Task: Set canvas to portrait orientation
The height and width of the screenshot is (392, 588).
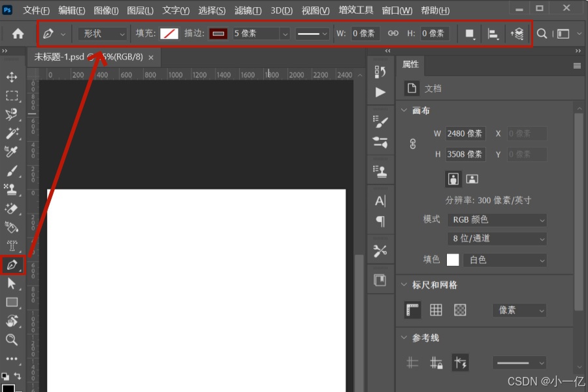Action: [453, 179]
